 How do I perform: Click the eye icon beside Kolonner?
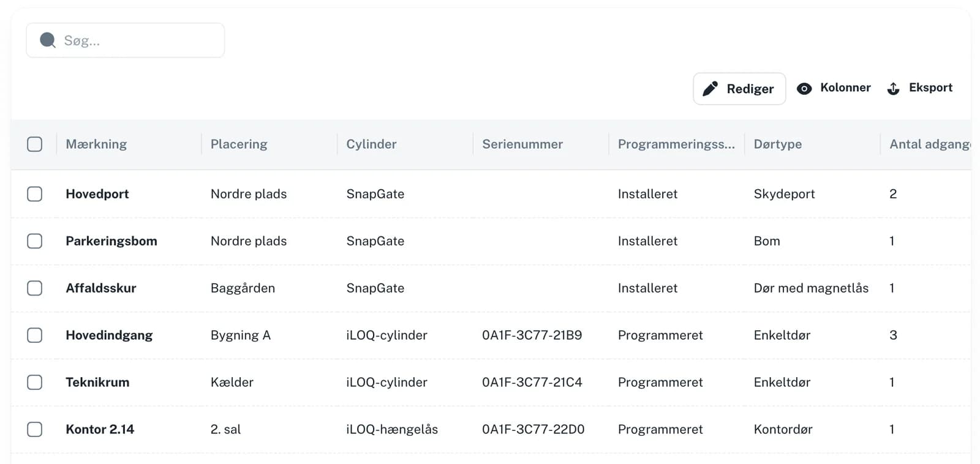[x=804, y=89]
